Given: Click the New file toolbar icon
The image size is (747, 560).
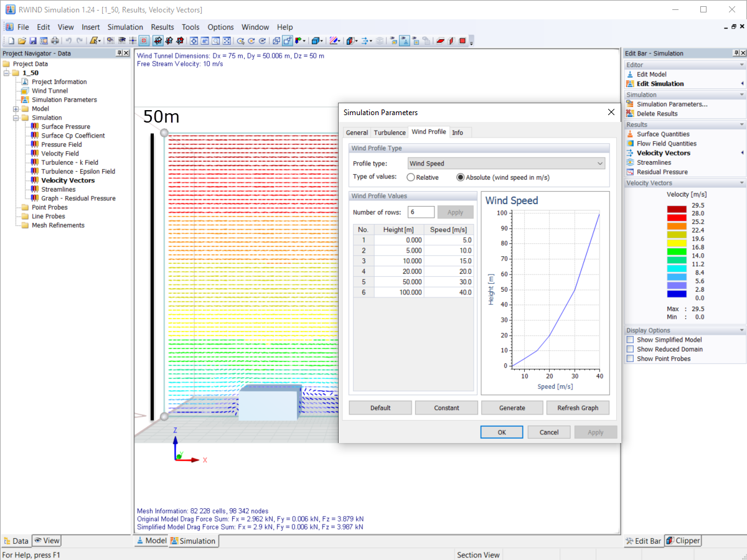Looking at the screenshot, I should 11,41.
